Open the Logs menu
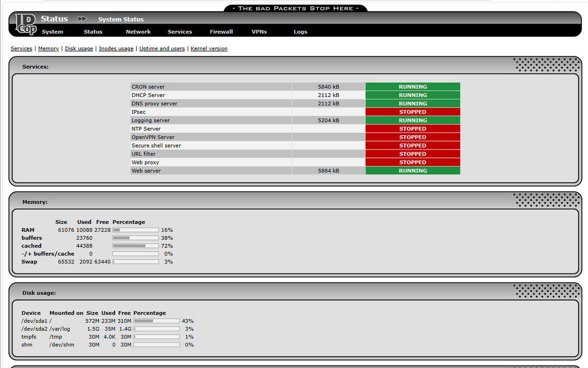This screenshot has width=588, height=368. click(300, 32)
